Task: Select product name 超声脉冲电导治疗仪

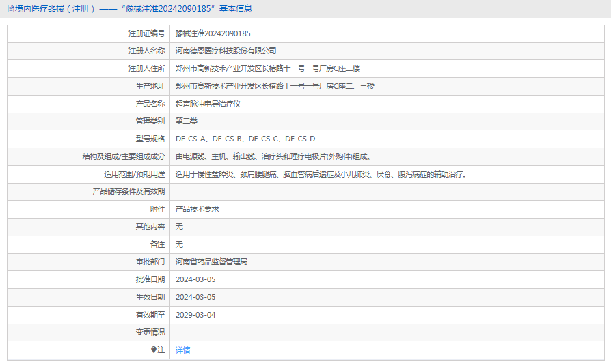Action: (x=208, y=104)
